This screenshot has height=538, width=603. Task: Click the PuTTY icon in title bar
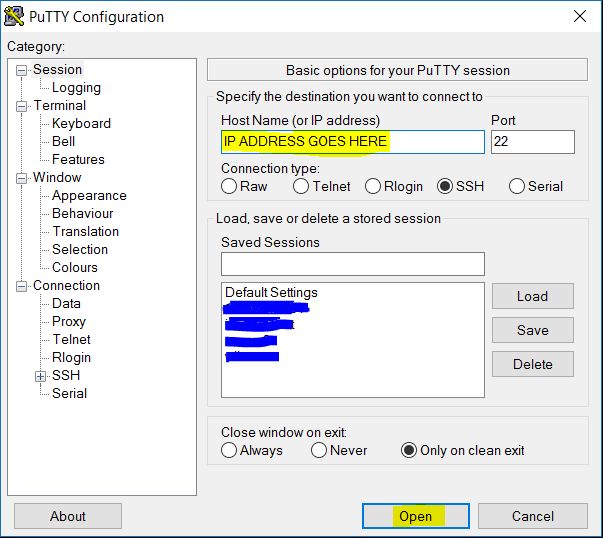click(x=14, y=16)
